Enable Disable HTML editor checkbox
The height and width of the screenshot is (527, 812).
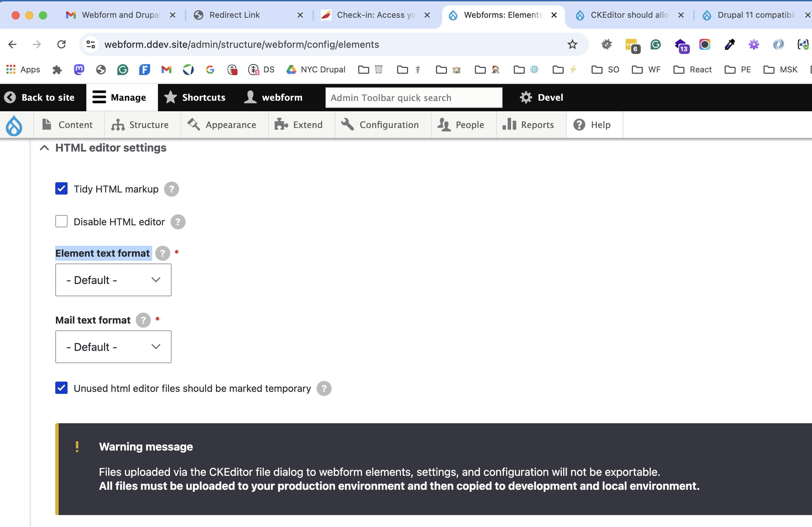61,222
